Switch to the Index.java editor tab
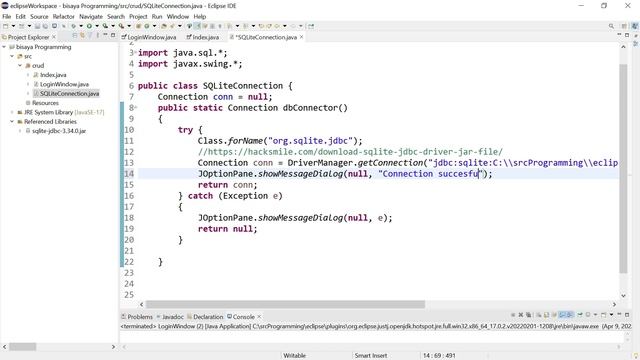640x360 pixels. [202, 37]
